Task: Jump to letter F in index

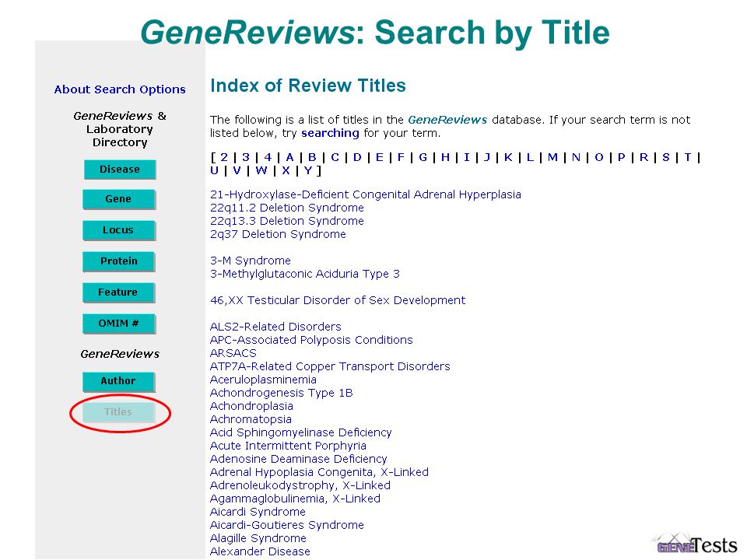Action: (x=401, y=157)
